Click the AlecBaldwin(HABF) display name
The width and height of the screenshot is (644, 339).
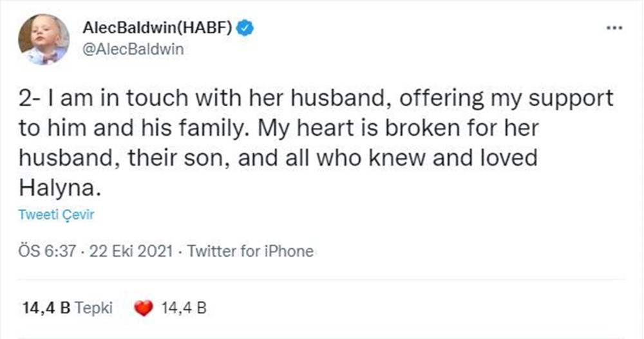tap(158, 28)
